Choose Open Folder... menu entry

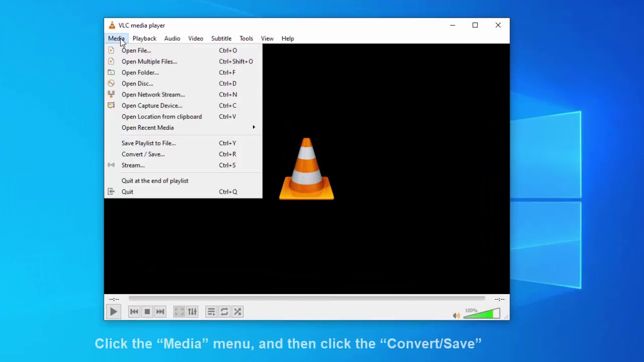coord(183,72)
